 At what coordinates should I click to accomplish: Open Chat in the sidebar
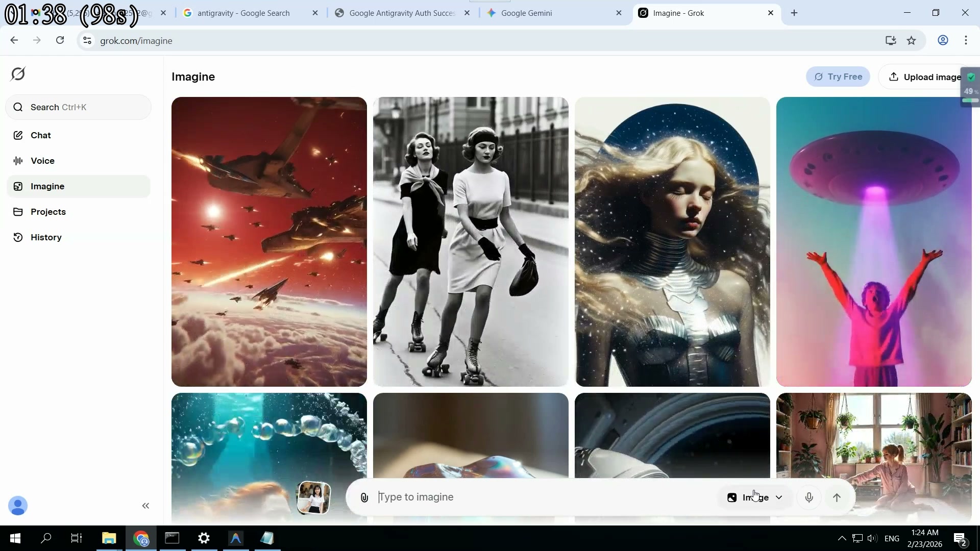(41, 135)
